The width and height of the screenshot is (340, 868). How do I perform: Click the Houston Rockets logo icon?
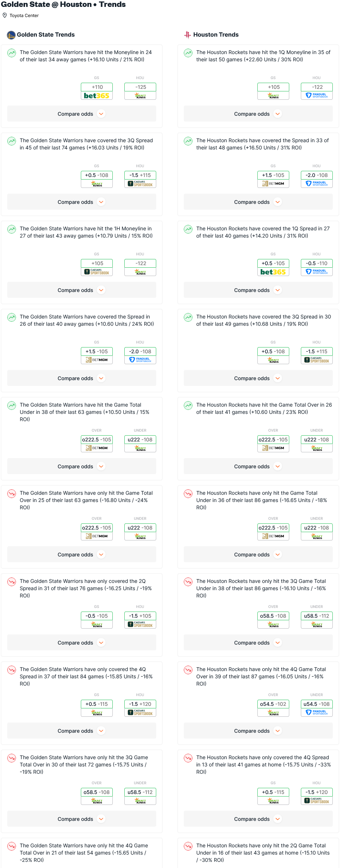(187, 35)
